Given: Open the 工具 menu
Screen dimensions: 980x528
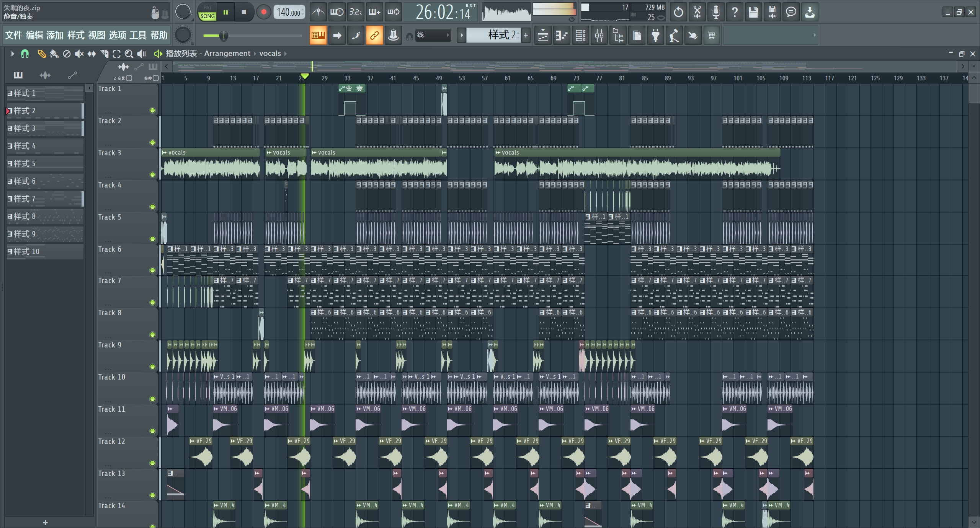Looking at the screenshot, I should (138, 36).
